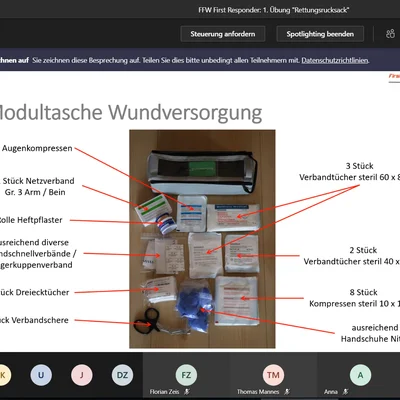Click the wound care kit photo in slide
The height and width of the screenshot is (400, 400).
coord(202,239)
